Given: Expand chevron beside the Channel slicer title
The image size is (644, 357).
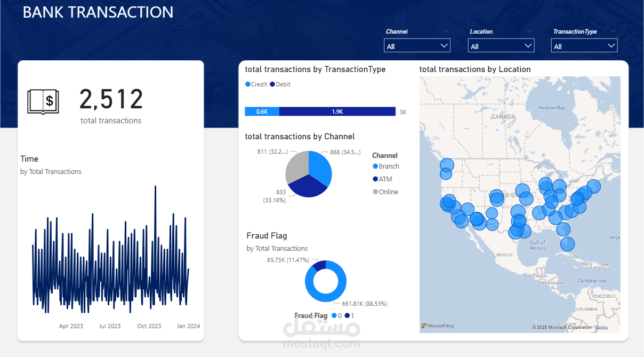Looking at the screenshot, I should [446, 31].
